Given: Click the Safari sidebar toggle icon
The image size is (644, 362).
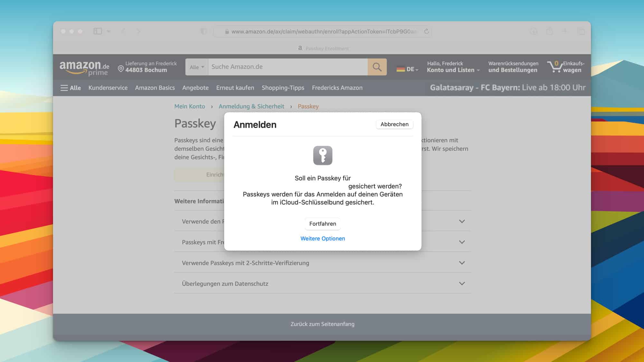Looking at the screenshot, I should (x=98, y=31).
